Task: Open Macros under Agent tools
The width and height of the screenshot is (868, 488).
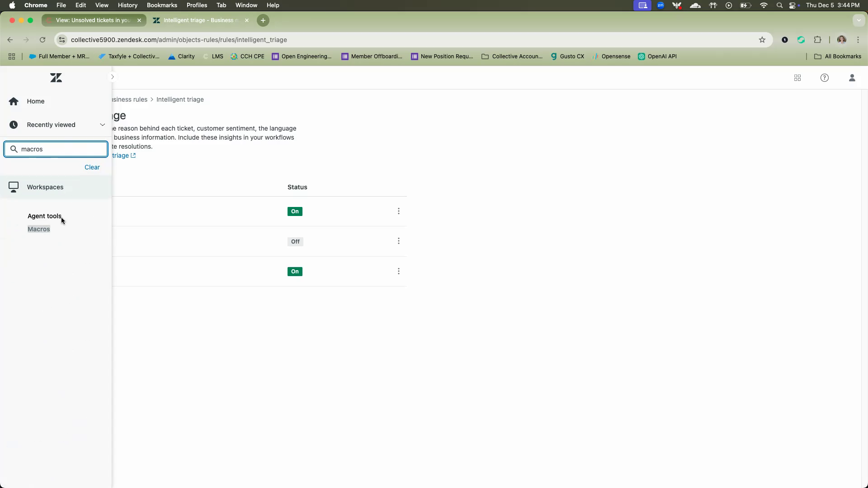Action: (x=39, y=229)
